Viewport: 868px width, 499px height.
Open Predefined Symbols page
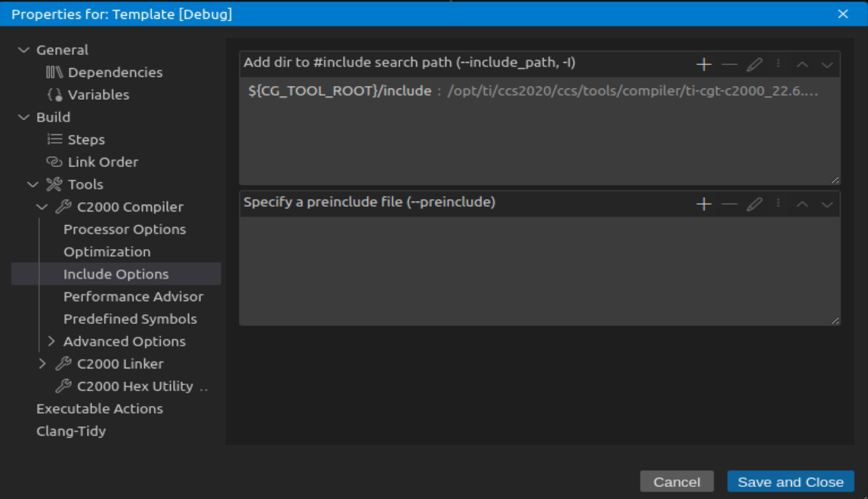(x=130, y=319)
